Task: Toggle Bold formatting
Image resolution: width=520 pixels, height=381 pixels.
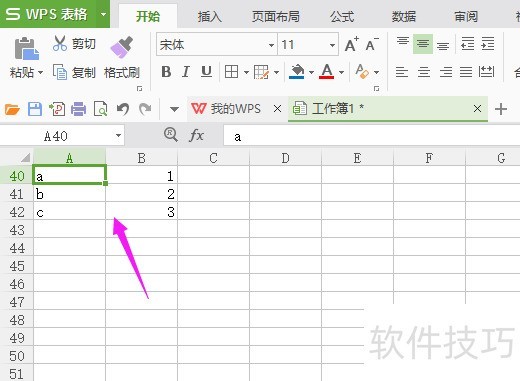Action: [x=166, y=72]
